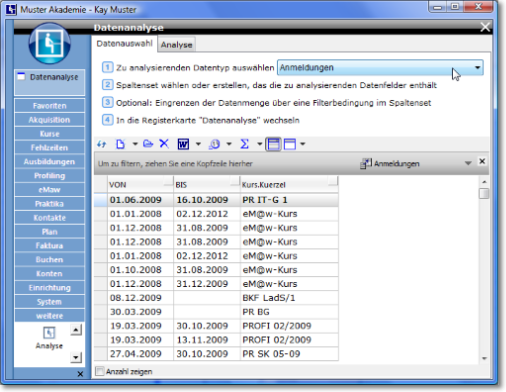The width and height of the screenshot is (506, 392).
Task: Open the Profiling sidebar section
Action: click(50, 176)
